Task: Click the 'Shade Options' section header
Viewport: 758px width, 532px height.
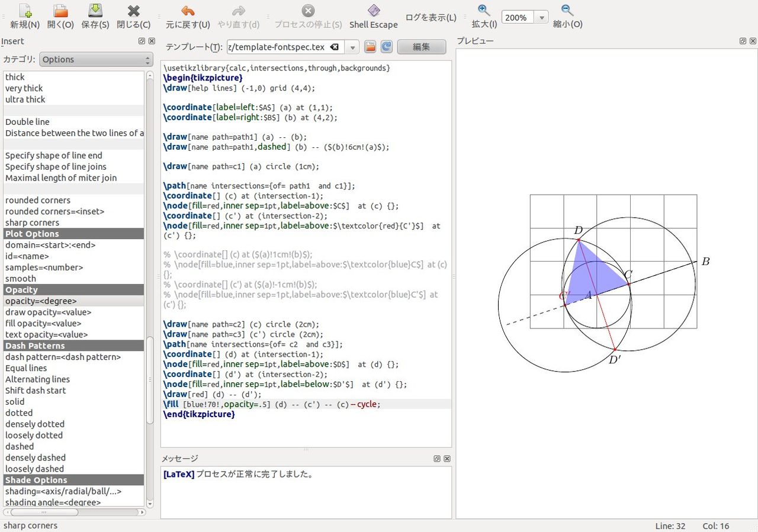Action: pyautogui.click(x=73, y=480)
